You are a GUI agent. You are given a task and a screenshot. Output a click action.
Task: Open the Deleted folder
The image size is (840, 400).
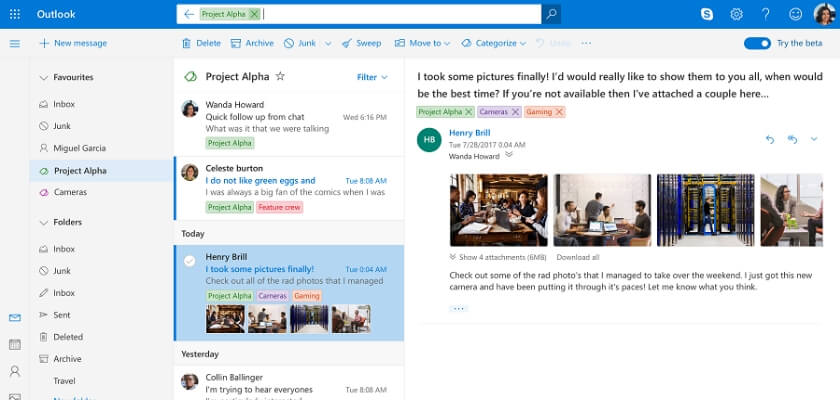(x=61, y=337)
